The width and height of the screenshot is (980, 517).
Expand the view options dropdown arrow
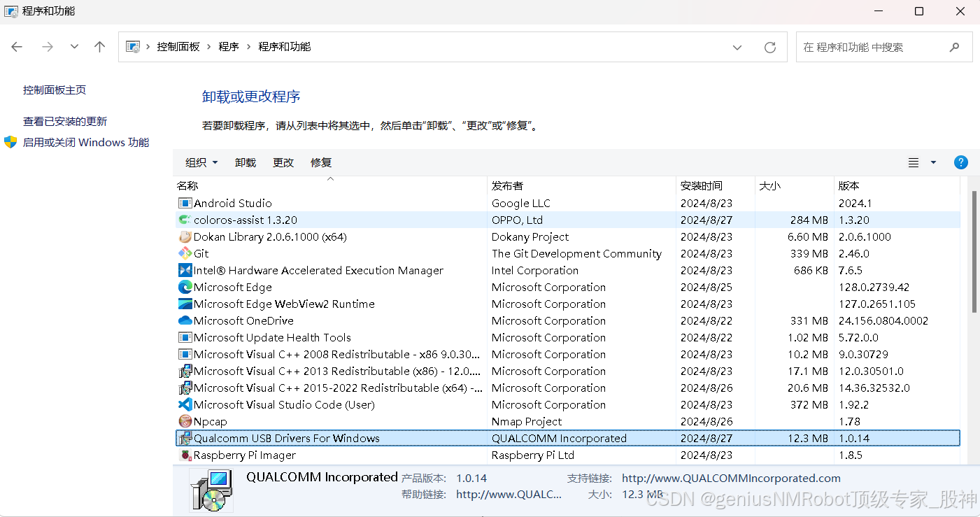tap(933, 162)
